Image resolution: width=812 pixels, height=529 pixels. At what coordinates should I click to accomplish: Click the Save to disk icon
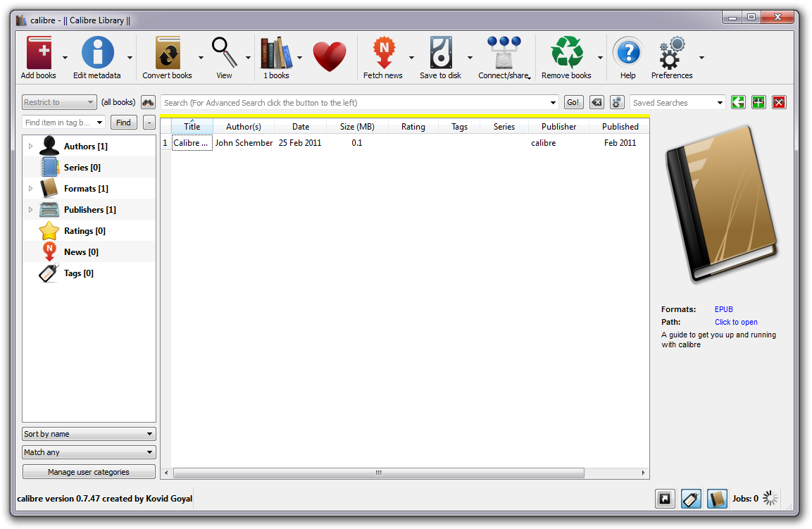(x=441, y=52)
